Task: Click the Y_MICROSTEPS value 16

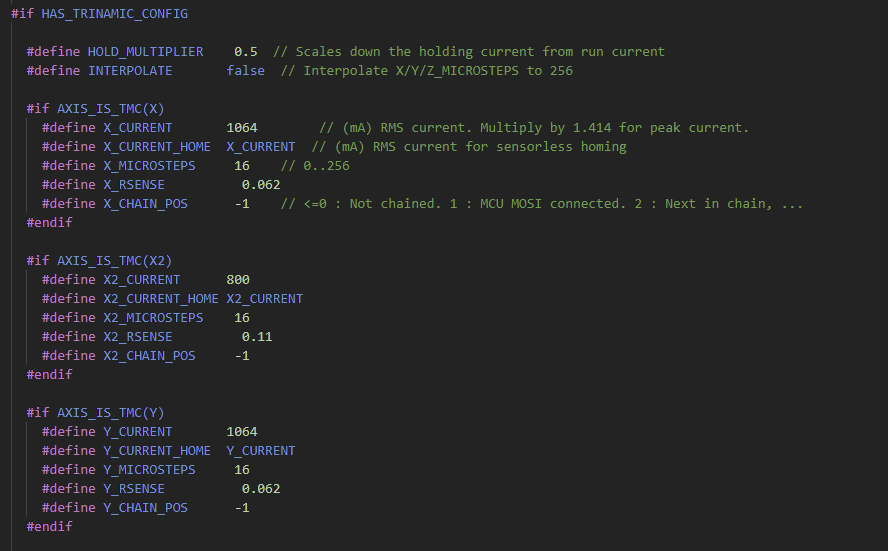Action: point(242,470)
